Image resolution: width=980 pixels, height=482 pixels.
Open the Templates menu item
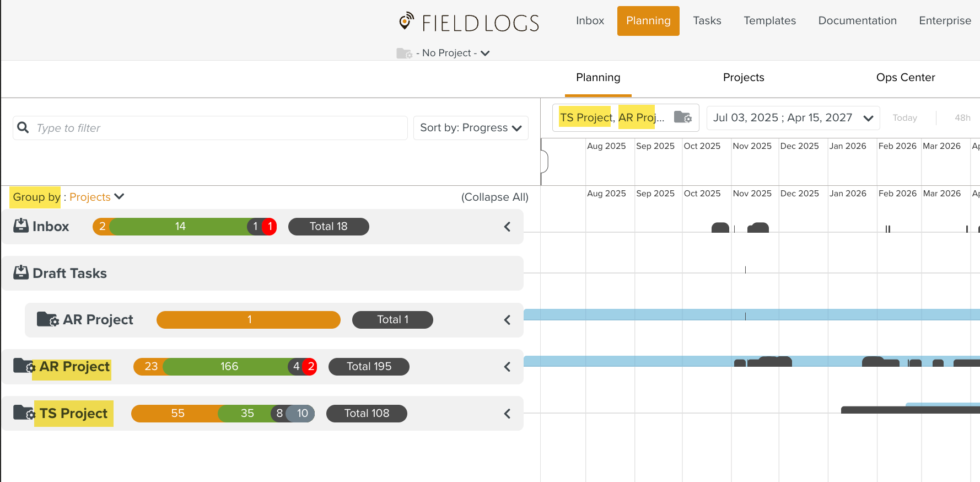(770, 21)
